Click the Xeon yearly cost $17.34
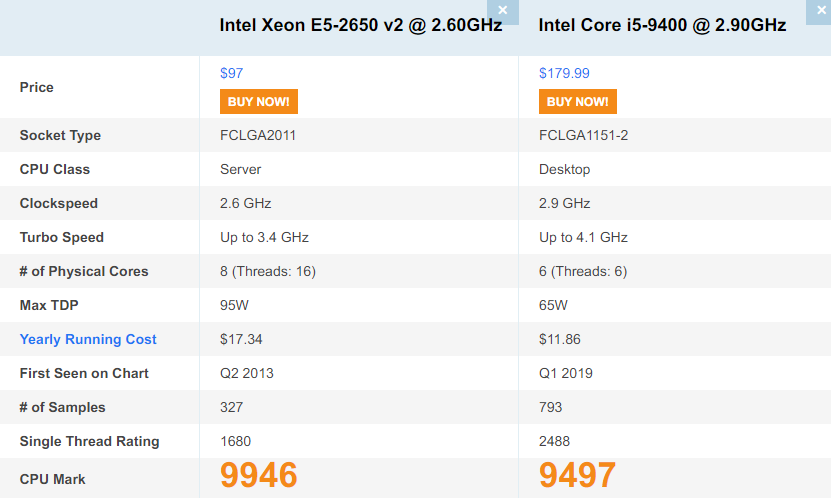This screenshot has height=498, width=831. click(241, 339)
